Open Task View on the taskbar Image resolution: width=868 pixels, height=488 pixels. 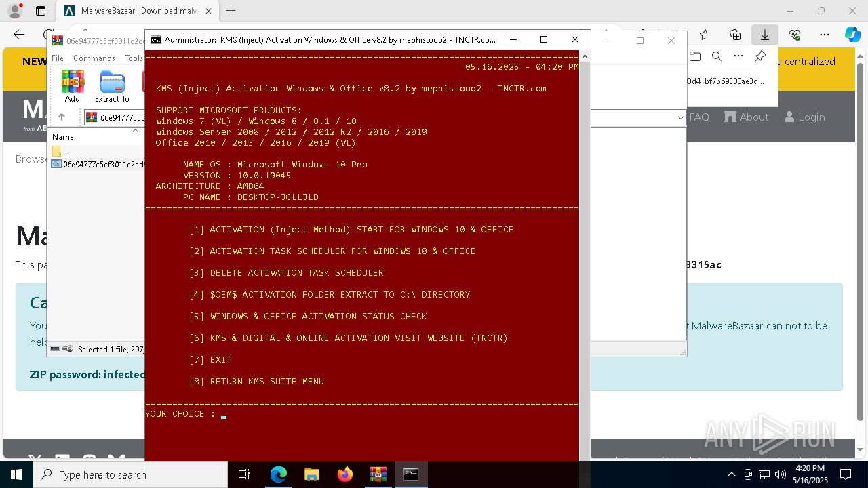(x=244, y=474)
